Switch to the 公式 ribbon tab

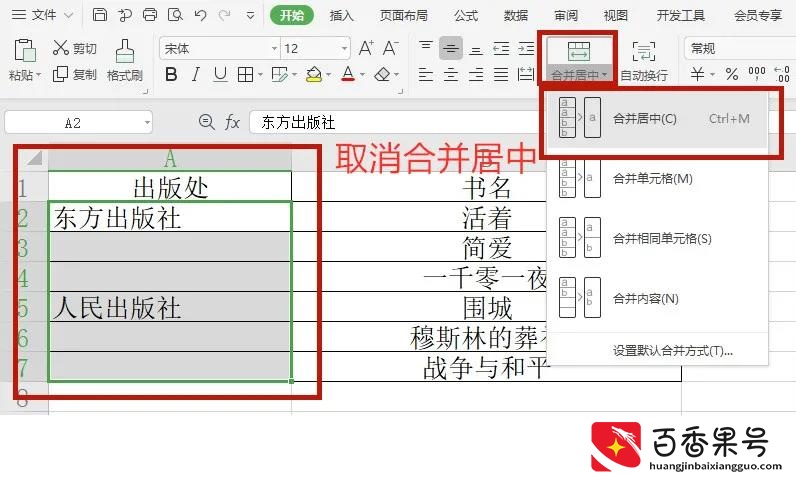pos(466,15)
